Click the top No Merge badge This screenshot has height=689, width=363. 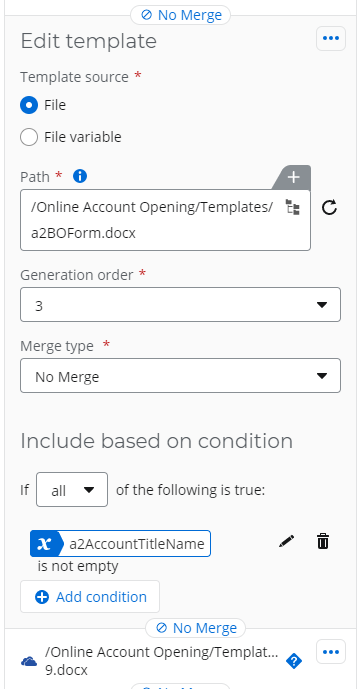[x=181, y=15]
